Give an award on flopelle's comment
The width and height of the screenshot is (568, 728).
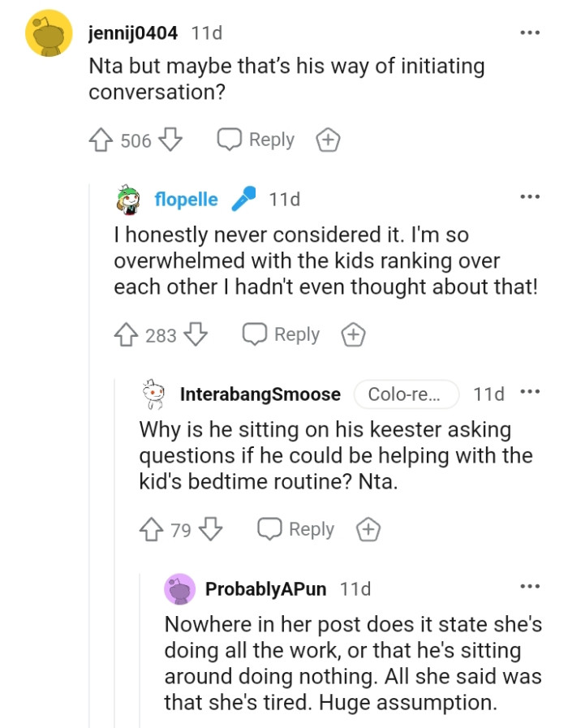(353, 334)
